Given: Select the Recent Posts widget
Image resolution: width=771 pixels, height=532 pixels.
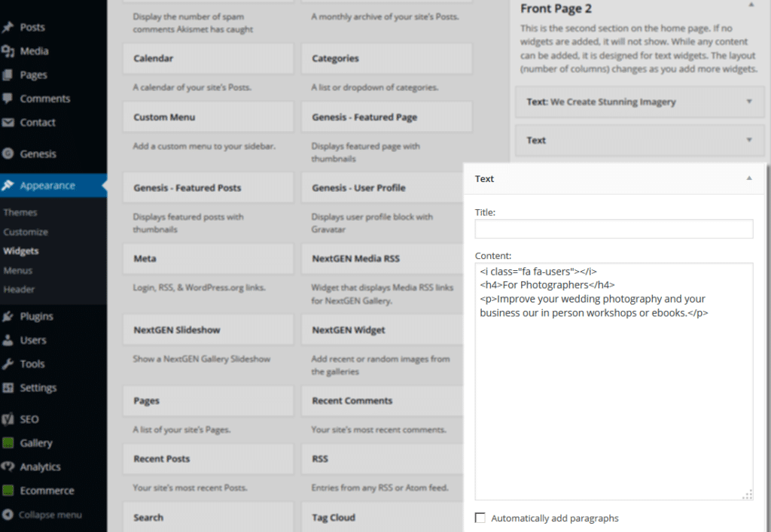Looking at the screenshot, I should tap(208, 459).
